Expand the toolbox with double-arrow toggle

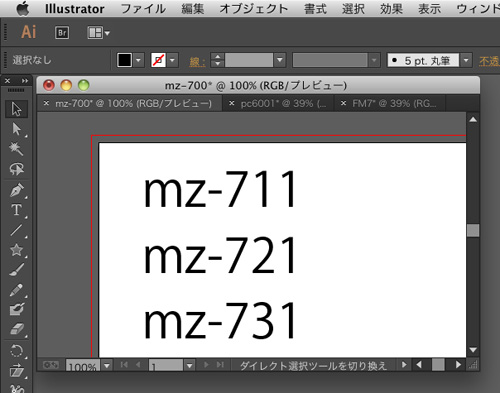pyautogui.click(x=25, y=81)
